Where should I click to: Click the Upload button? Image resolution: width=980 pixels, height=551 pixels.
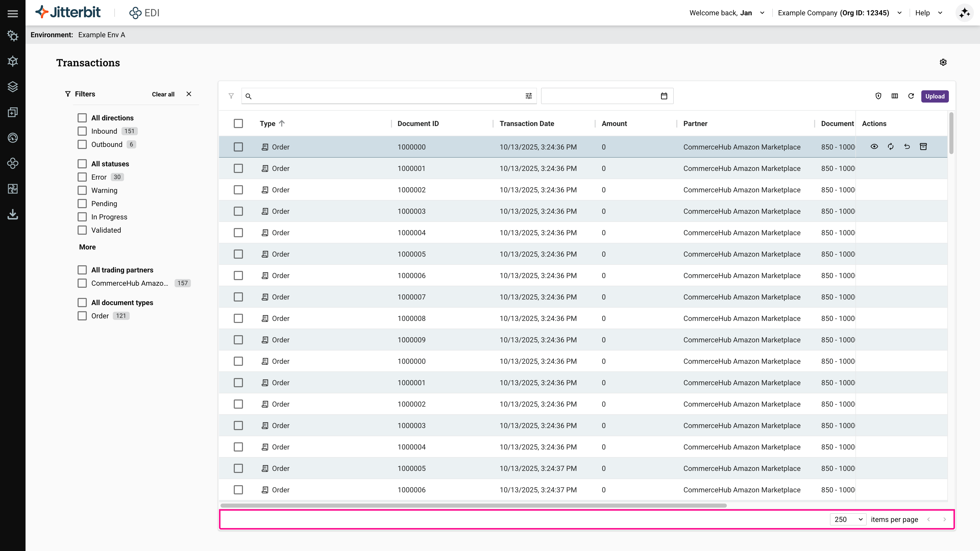935,96
